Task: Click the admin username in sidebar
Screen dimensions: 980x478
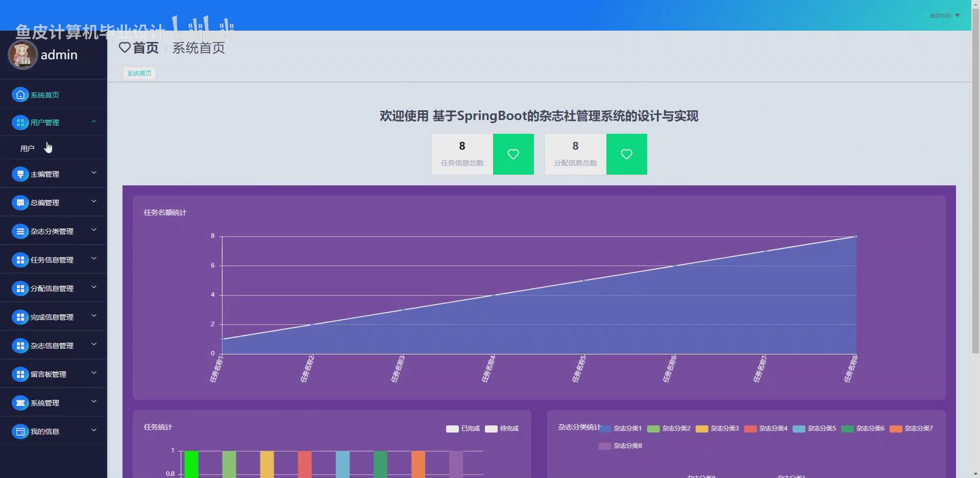Action: pos(59,55)
